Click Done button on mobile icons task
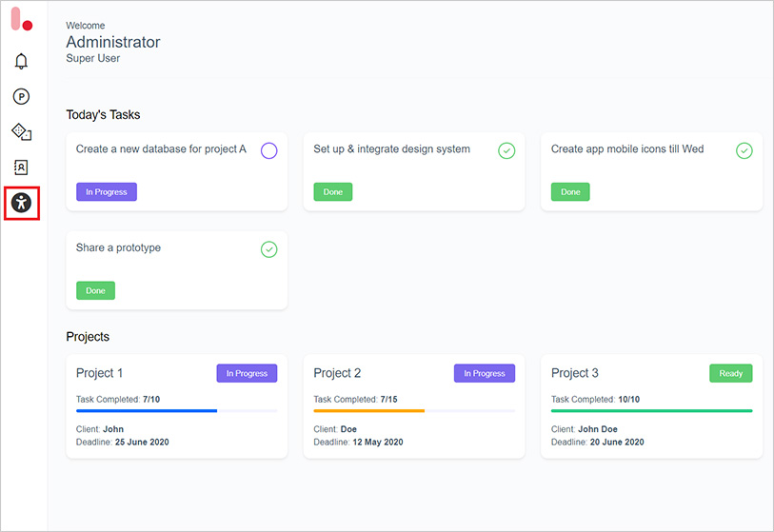Screen dimensions: 774x532 570,192
